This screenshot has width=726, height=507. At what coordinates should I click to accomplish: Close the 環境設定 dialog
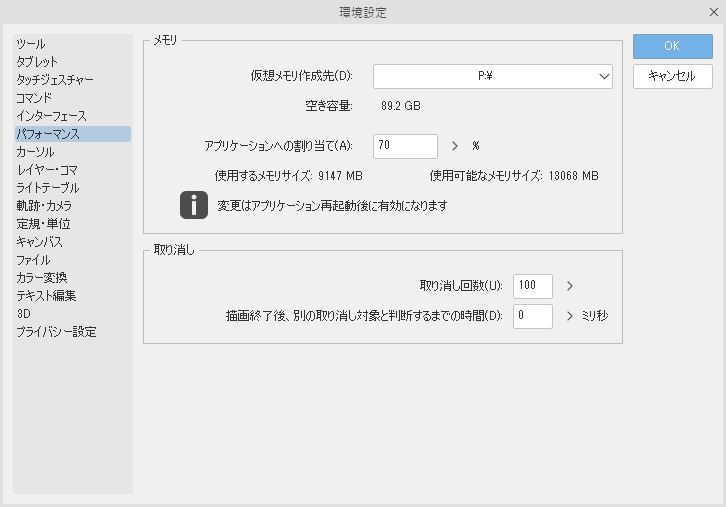[713, 12]
